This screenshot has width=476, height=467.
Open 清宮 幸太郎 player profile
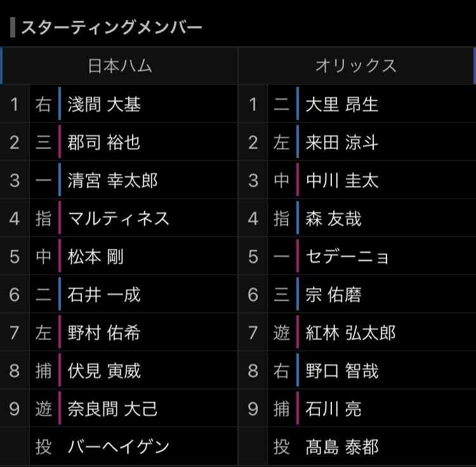pos(112,181)
